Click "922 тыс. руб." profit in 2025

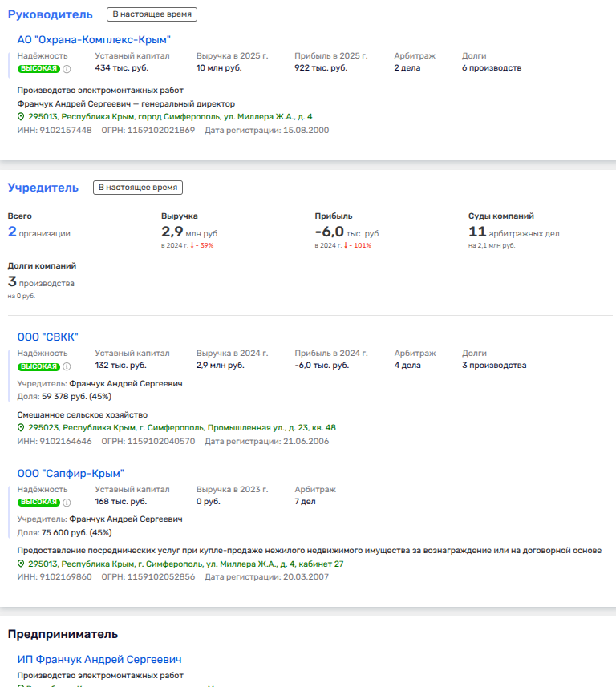[x=321, y=68]
